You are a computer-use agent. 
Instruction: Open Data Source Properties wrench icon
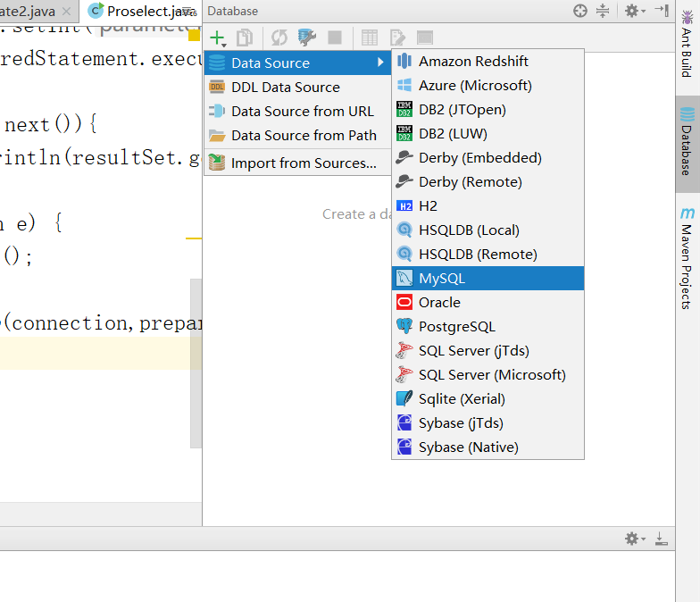point(307,38)
